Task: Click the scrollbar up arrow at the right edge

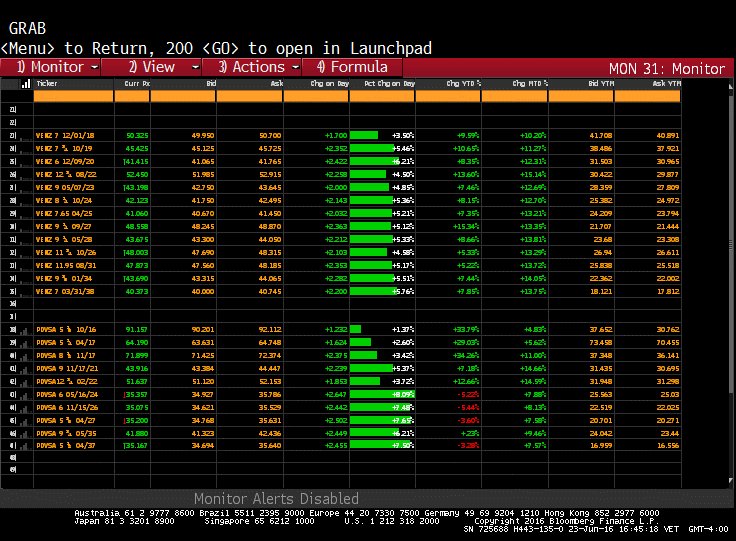Action: [731, 86]
